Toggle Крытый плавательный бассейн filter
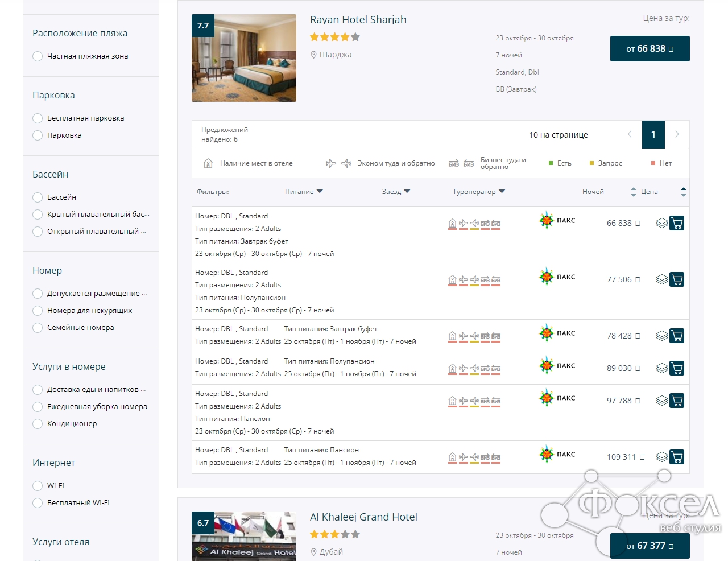Screen dimensions: 728x561 [38, 214]
